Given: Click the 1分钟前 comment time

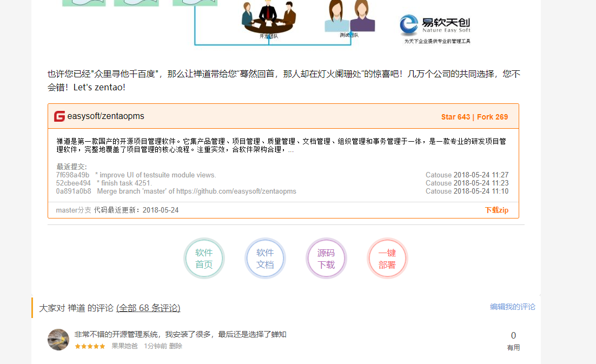Looking at the screenshot, I should coord(155,346).
